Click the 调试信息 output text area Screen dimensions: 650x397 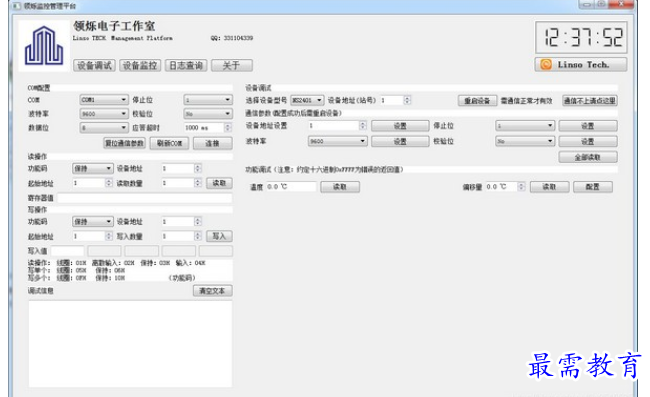click(130, 344)
